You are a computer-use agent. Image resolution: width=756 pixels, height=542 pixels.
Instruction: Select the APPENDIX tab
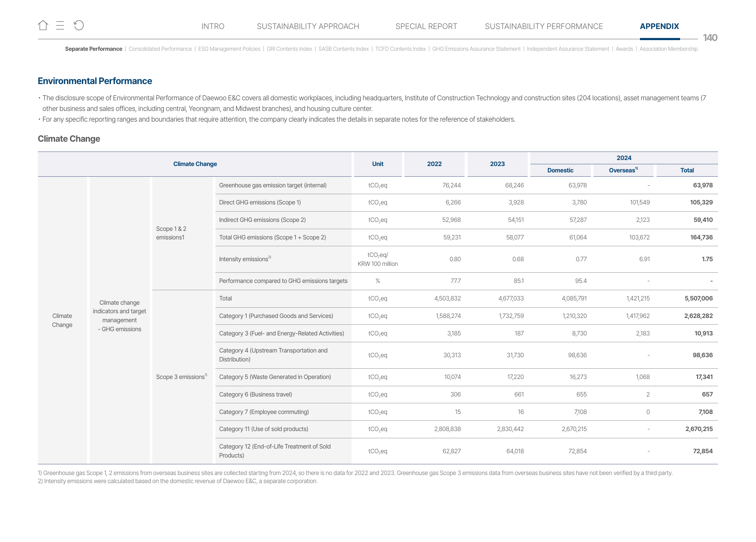(x=660, y=26)
